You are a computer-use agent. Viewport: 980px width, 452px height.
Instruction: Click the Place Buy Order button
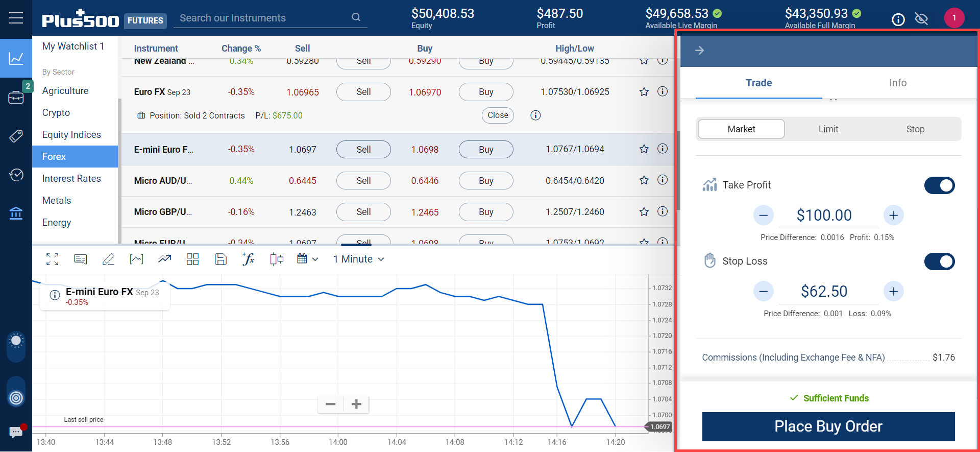pos(828,426)
